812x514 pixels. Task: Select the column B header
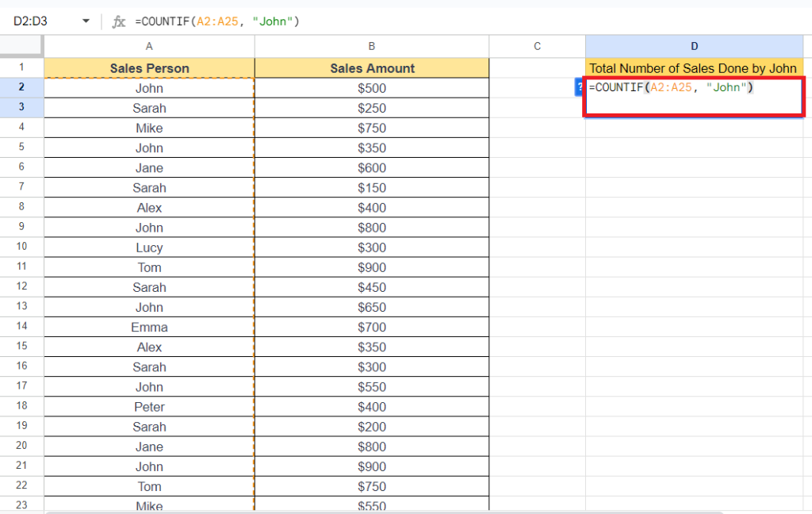[x=372, y=46]
